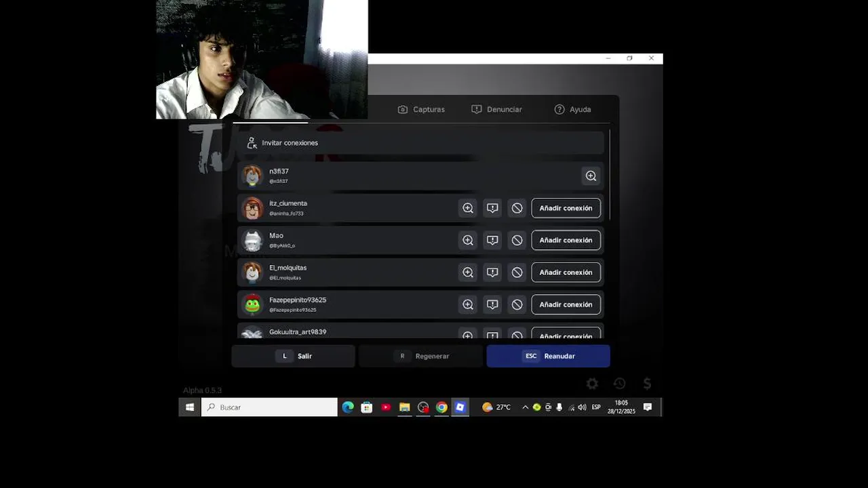Click the microphone tray icon

coord(559,407)
